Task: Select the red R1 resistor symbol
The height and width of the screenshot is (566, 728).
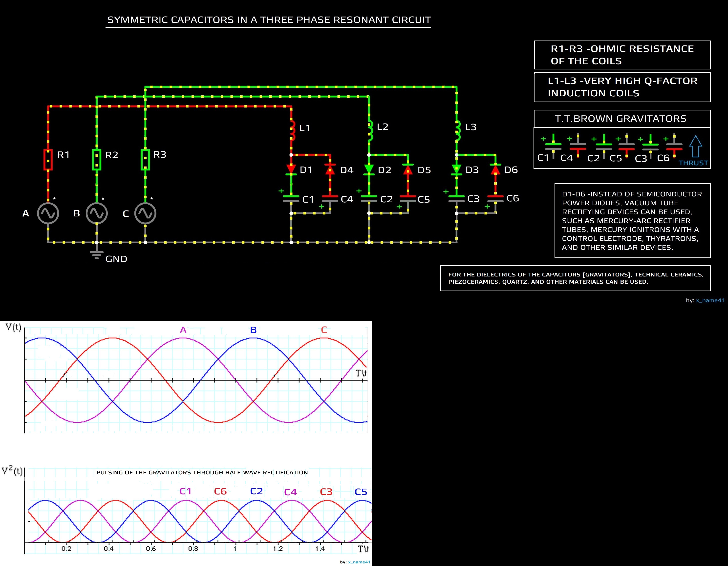Action: click(x=48, y=160)
